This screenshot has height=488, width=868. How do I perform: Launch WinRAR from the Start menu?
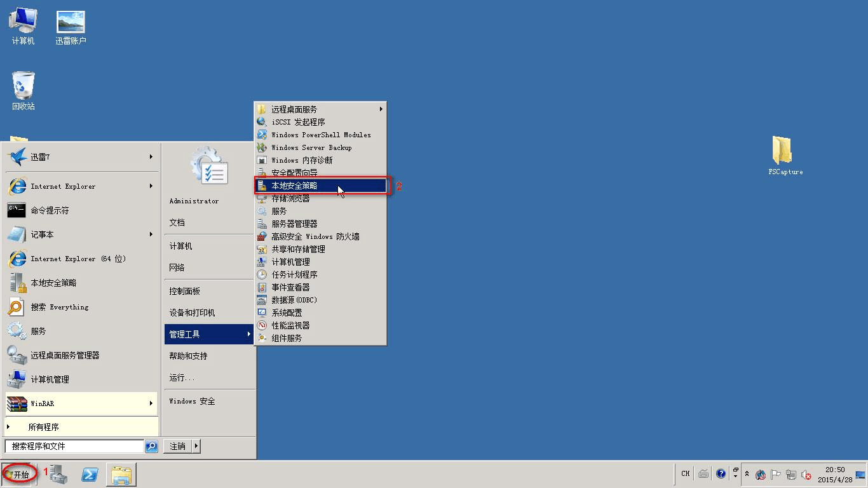coord(81,403)
